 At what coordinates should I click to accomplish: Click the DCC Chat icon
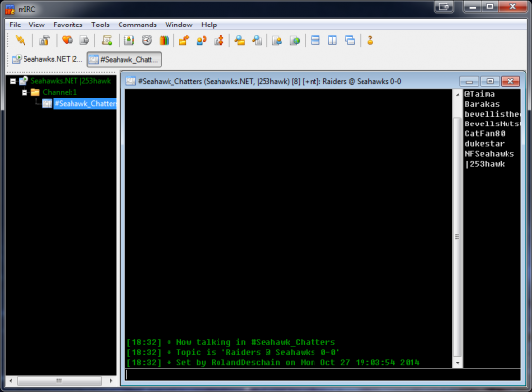pyautogui.click(x=202, y=41)
